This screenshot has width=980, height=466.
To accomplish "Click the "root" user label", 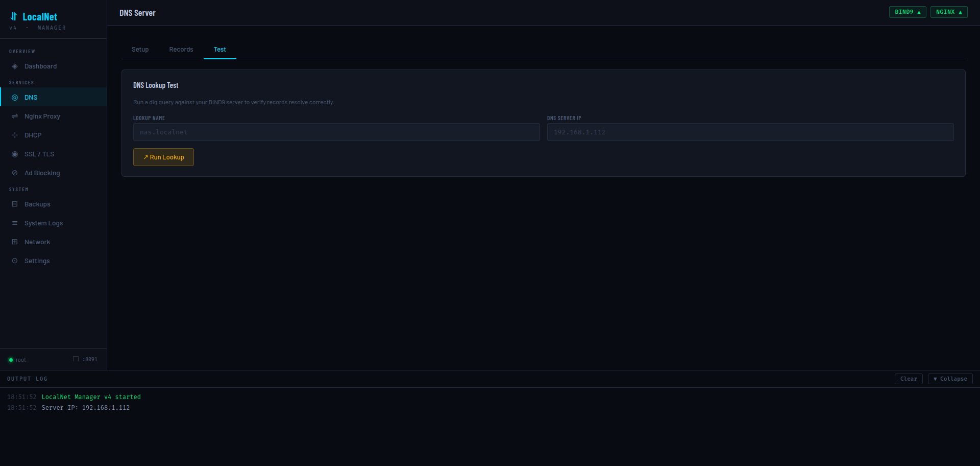I will 20,360.
